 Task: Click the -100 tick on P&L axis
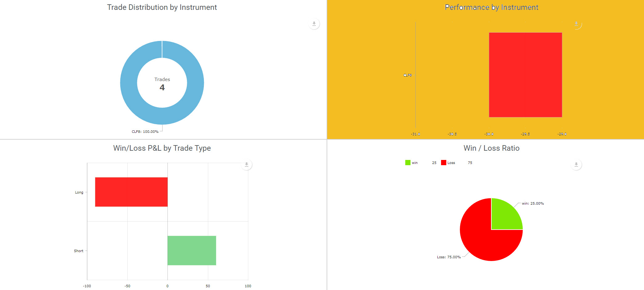pos(87,286)
